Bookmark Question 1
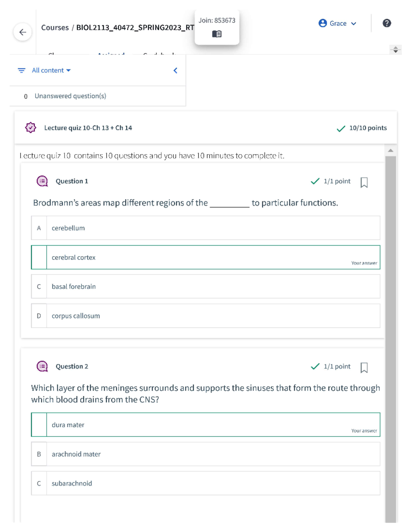The width and height of the screenshot is (411, 532). 364,182
